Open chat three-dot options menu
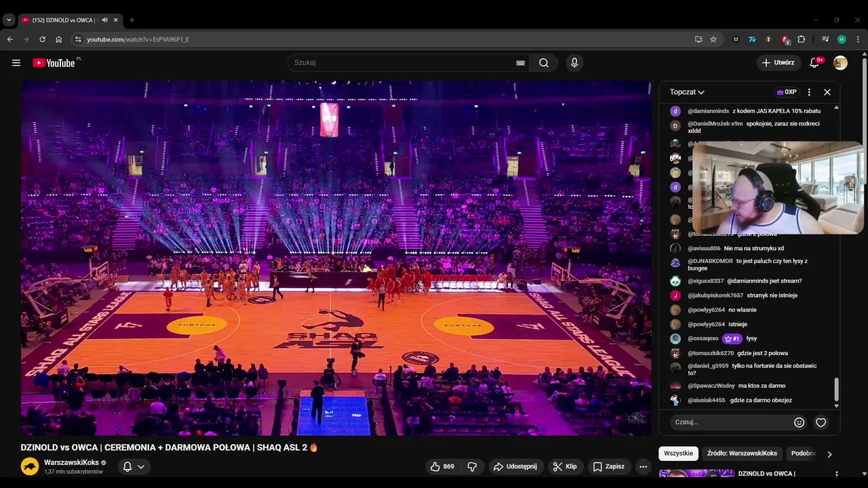Viewport: 868px width, 488px height. (809, 92)
